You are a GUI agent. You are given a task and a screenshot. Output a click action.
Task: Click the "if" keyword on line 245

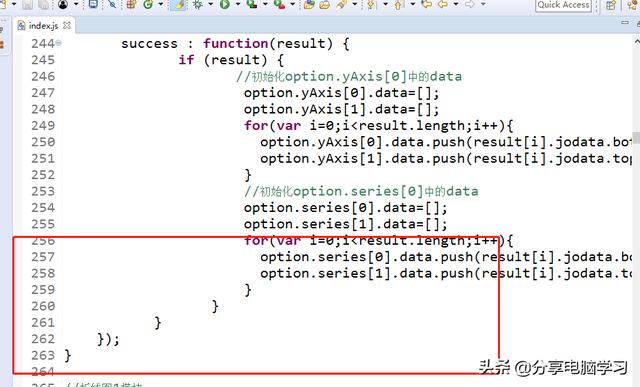pos(187,60)
